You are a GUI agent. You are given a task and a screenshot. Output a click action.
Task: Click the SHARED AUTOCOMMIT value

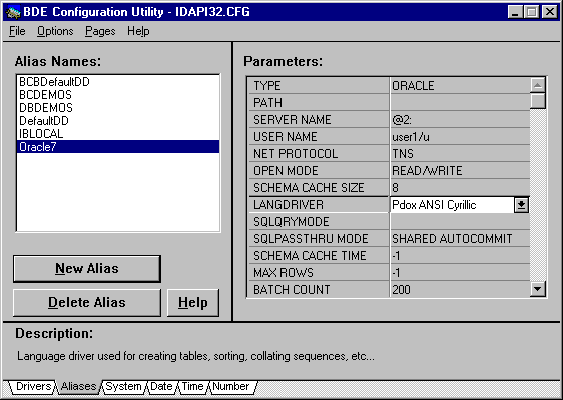tap(460, 238)
